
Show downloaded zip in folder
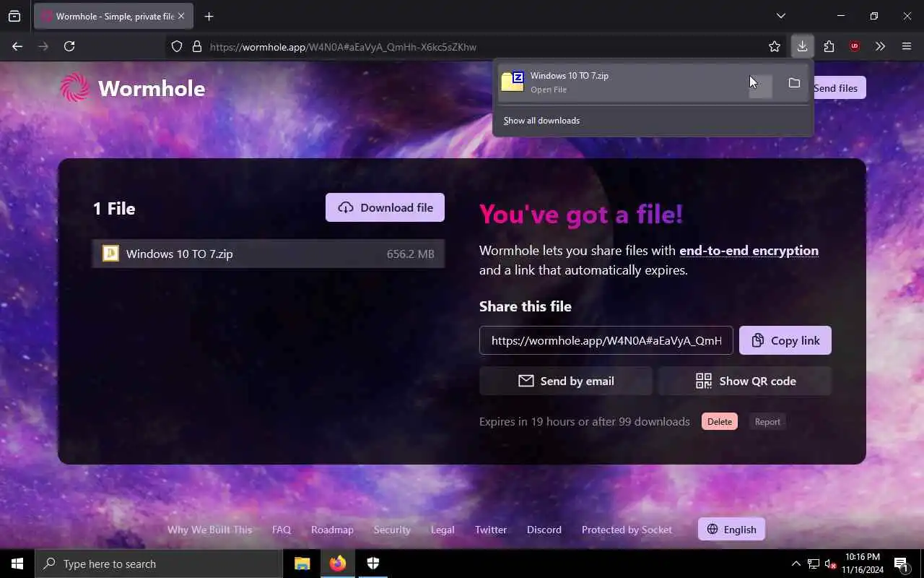pyautogui.click(x=794, y=83)
